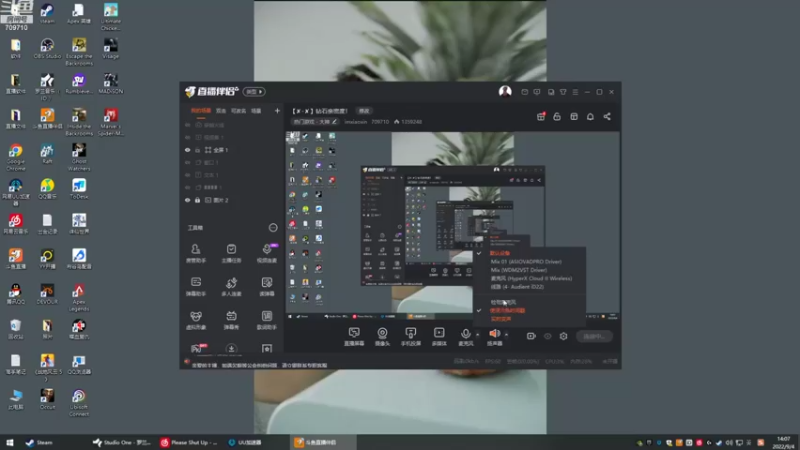Screen dimensions: 800x450
Task: Add a 多媒体 media source
Action: [439, 337]
